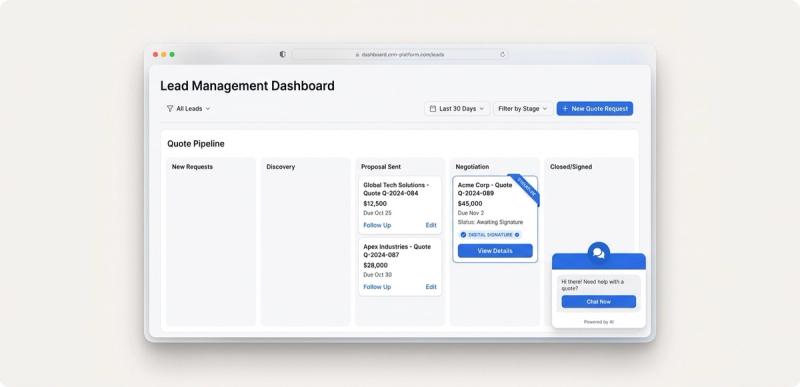Click the Due Oct 30 date
This screenshot has width=800, height=387.
378,274
